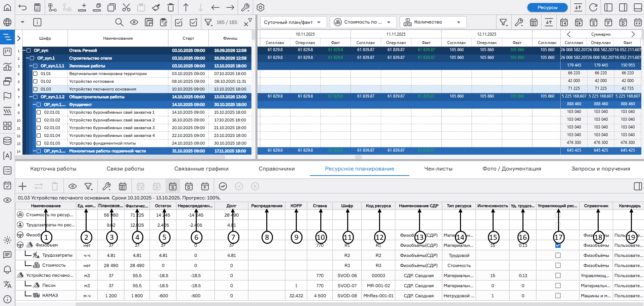The height and width of the screenshot is (306, 644).
Task: Switch to the Карточка работы tab
Action: coord(53,169)
